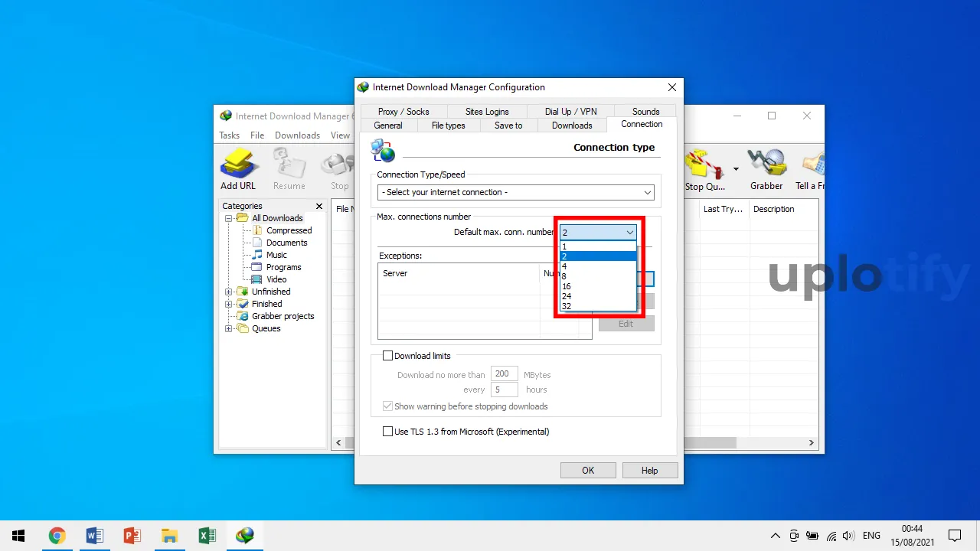980x551 pixels.
Task: Select the Documents category
Action: pos(286,243)
